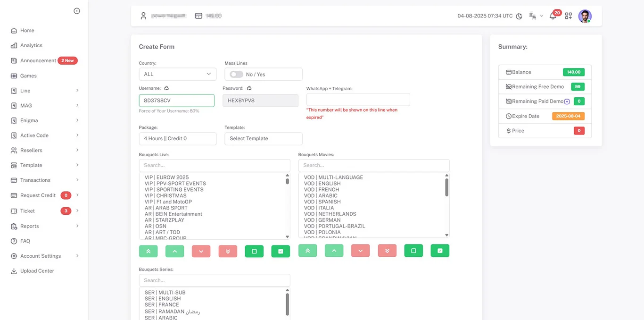The width and height of the screenshot is (644, 320).
Task: Open language selector dropdown
Action: pyautogui.click(x=536, y=16)
